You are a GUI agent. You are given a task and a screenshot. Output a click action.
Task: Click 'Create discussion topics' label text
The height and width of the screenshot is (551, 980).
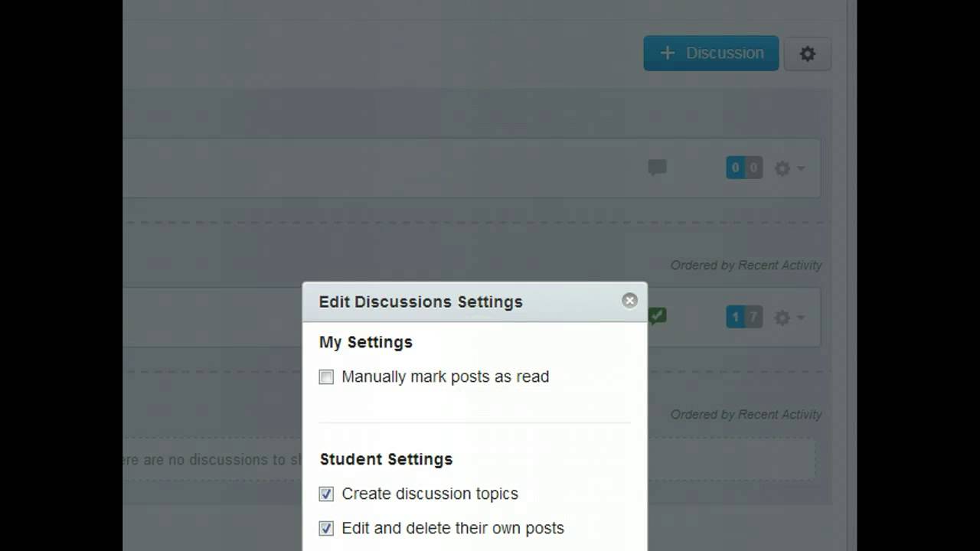click(430, 494)
